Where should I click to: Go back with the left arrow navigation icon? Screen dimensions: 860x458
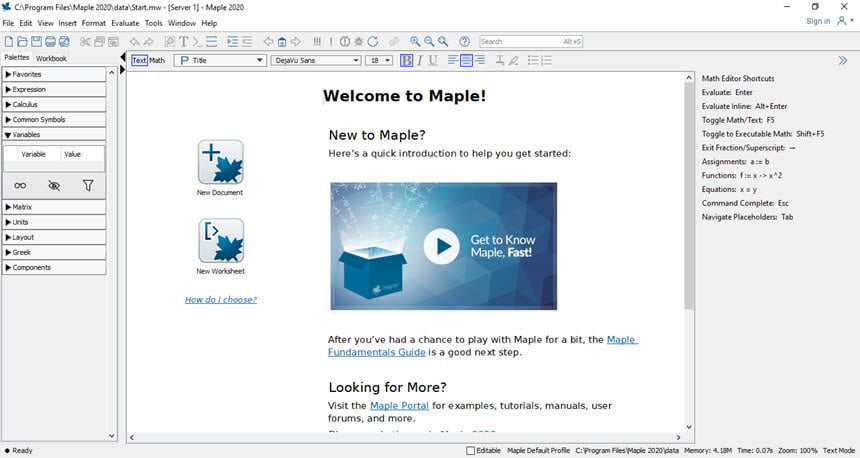point(268,42)
